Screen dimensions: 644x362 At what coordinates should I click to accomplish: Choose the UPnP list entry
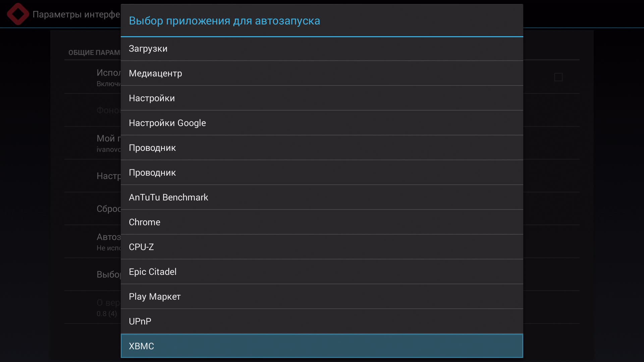point(321,321)
